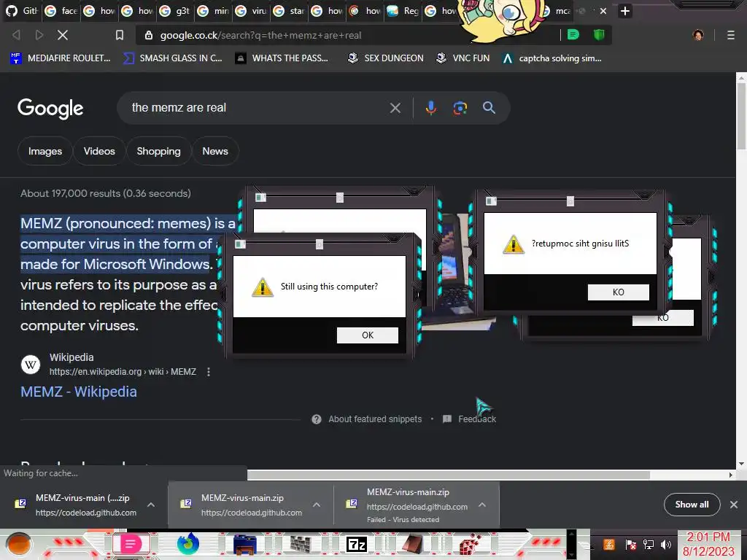Filter results by Videos
747x560 pixels.
click(x=99, y=151)
